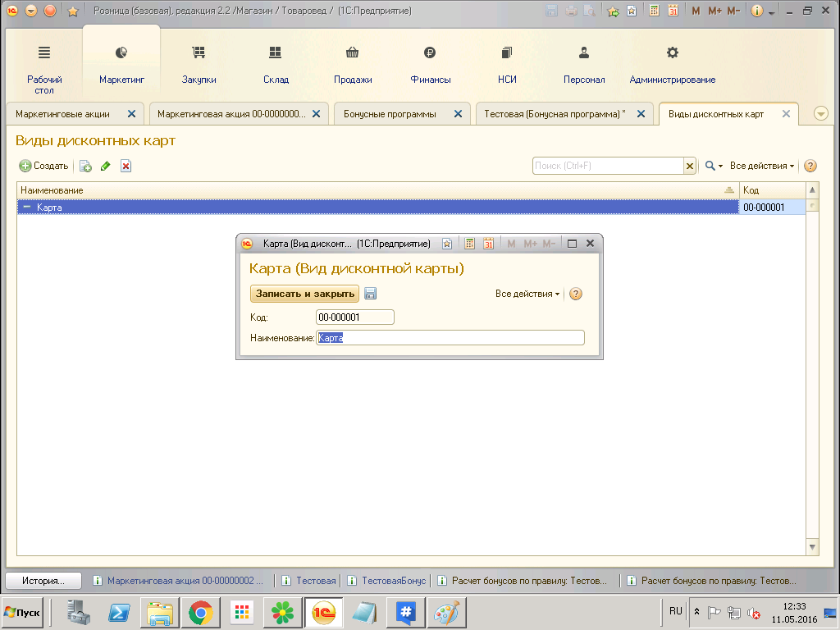Go to the Склад section

[x=276, y=65]
